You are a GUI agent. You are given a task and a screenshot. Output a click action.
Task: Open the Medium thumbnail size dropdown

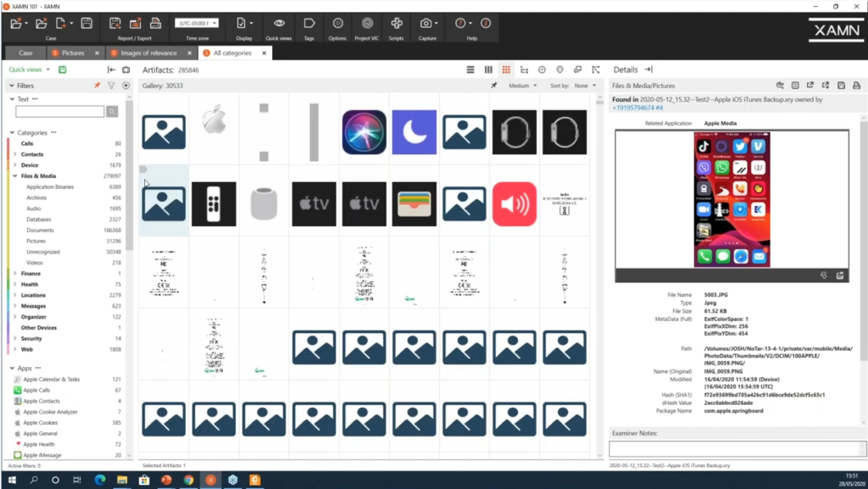(522, 86)
